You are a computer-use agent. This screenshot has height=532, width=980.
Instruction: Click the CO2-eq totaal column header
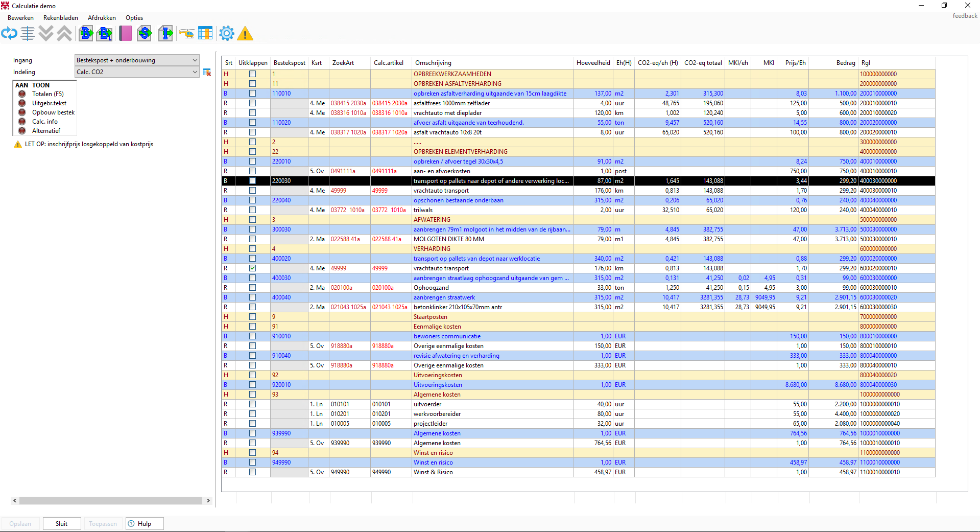(x=703, y=63)
